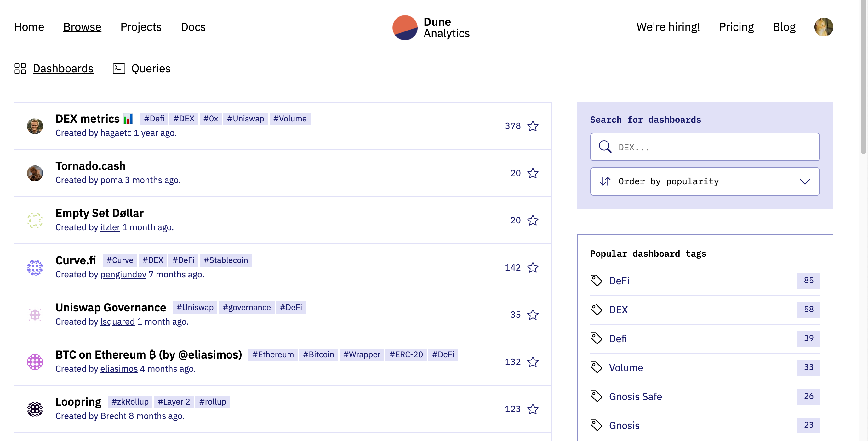
Task: Click the Dashboards grid icon
Action: [x=20, y=68]
